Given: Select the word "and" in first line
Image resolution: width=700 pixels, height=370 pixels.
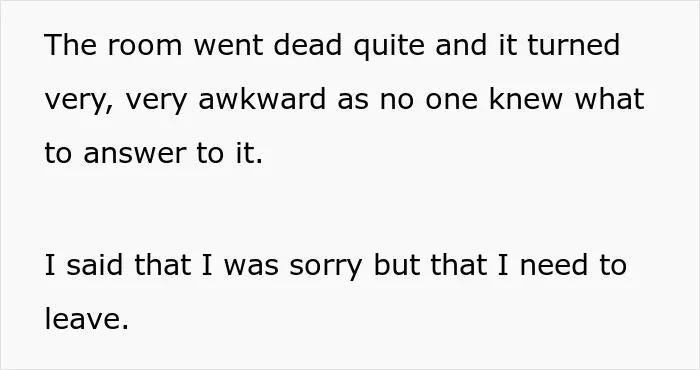Looking at the screenshot, I should coord(461,45).
